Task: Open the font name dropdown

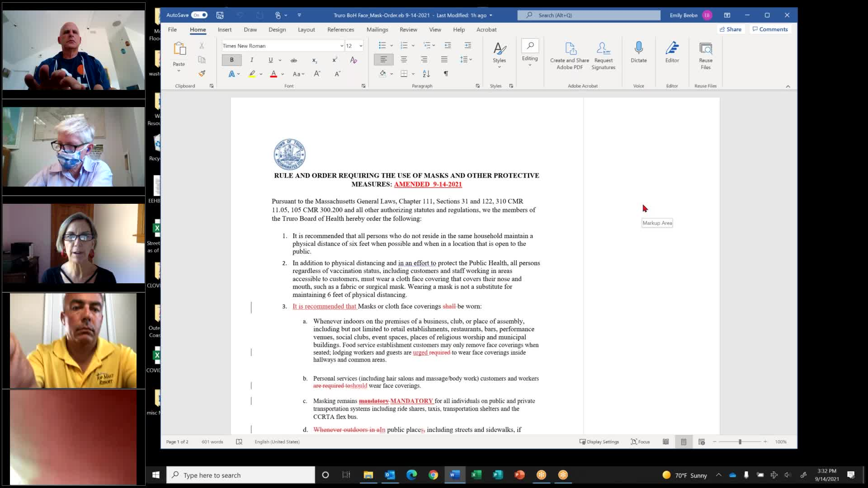Action: (341, 46)
